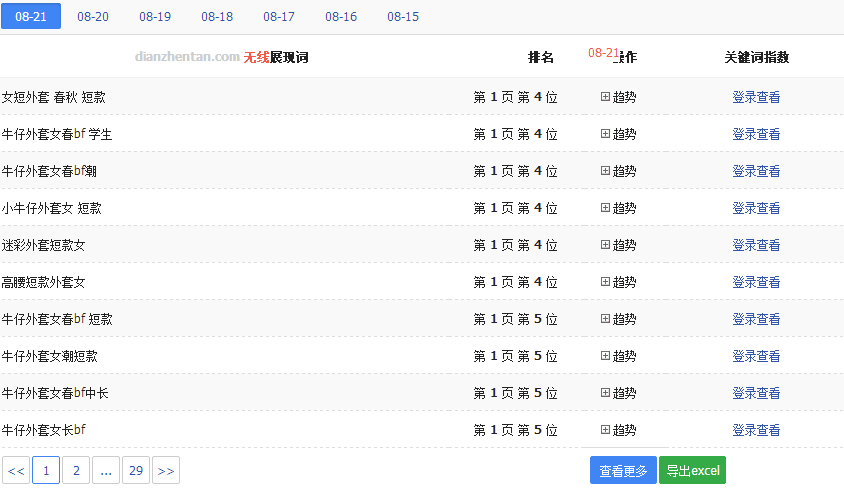Screen dimensions: 844x492
Task: Click the 无线展现词 column header
Action: tap(276, 57)
